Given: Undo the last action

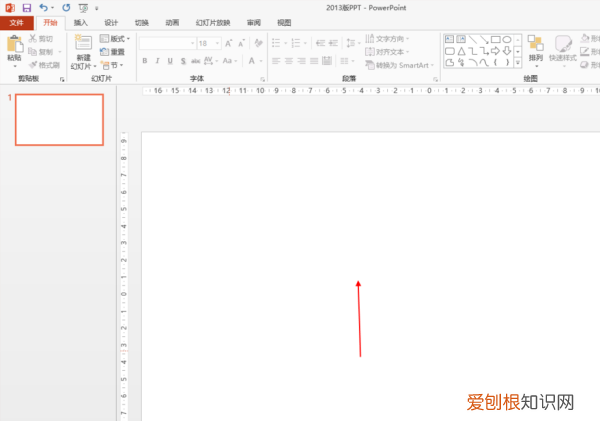Looking at the screenshot, I should click(44, 8).
